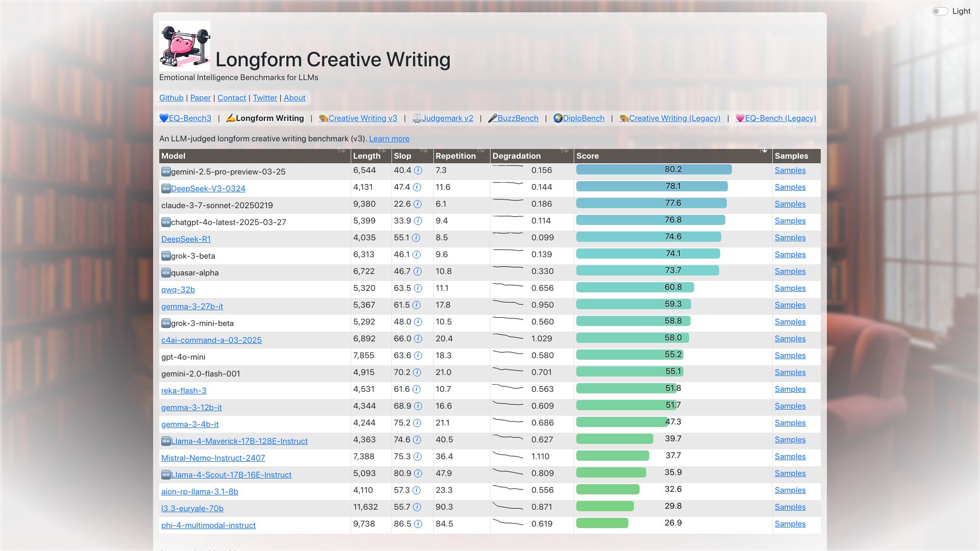Go to Judgemark v2 tab
This screenshot has height=551, width=980.
[x=443, y=118]
